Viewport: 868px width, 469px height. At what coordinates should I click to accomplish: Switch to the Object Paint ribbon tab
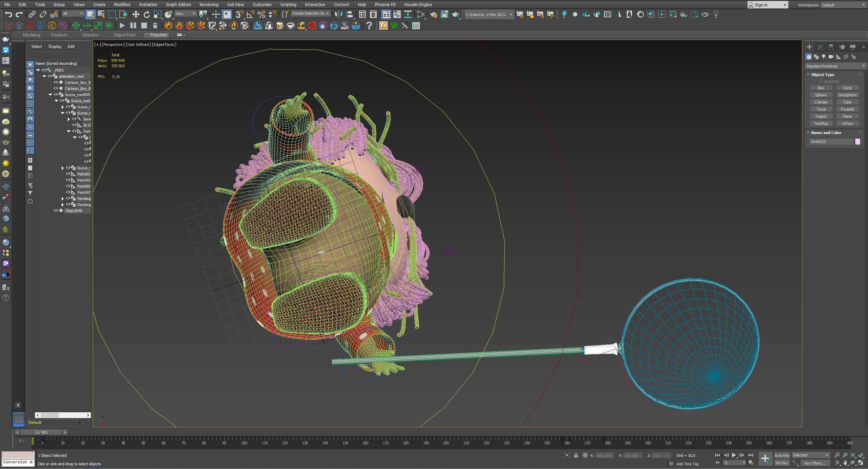pos(124,35)
